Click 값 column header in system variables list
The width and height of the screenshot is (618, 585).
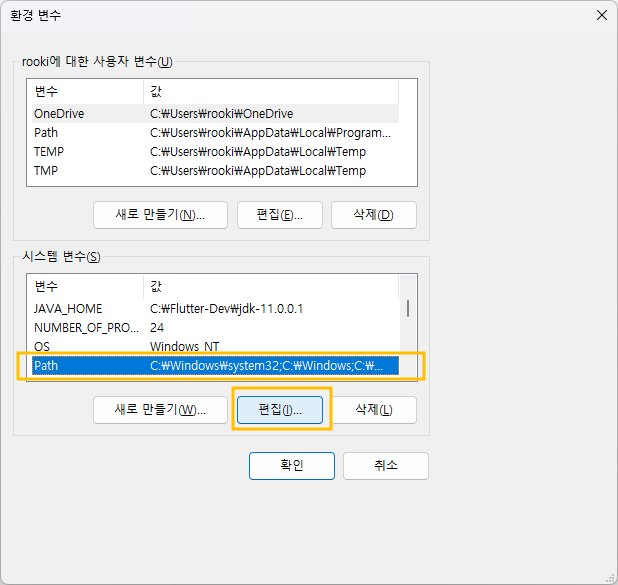tap(271, 287)
